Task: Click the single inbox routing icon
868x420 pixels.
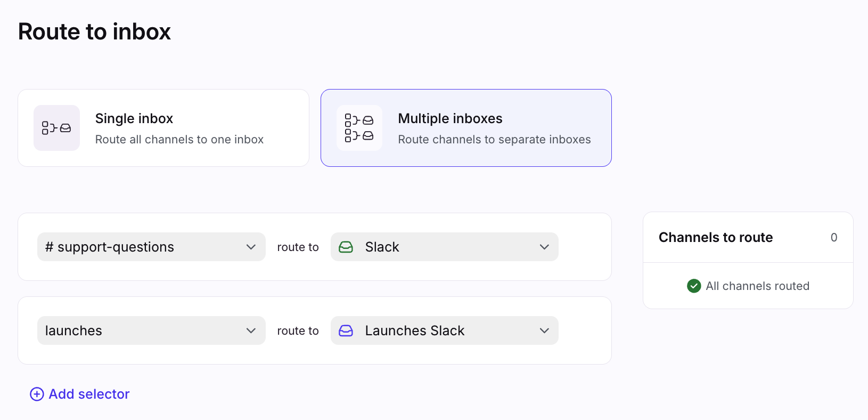Action: [56, 128]
